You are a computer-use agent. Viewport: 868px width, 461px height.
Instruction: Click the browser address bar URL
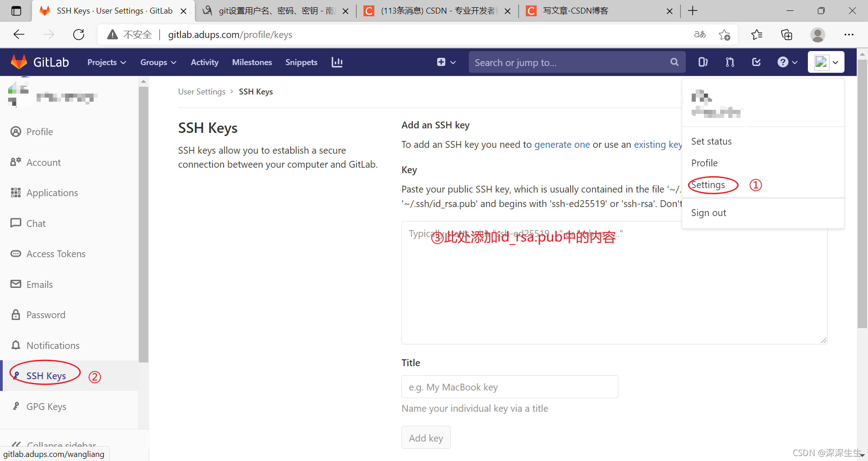tap(230, 35)
